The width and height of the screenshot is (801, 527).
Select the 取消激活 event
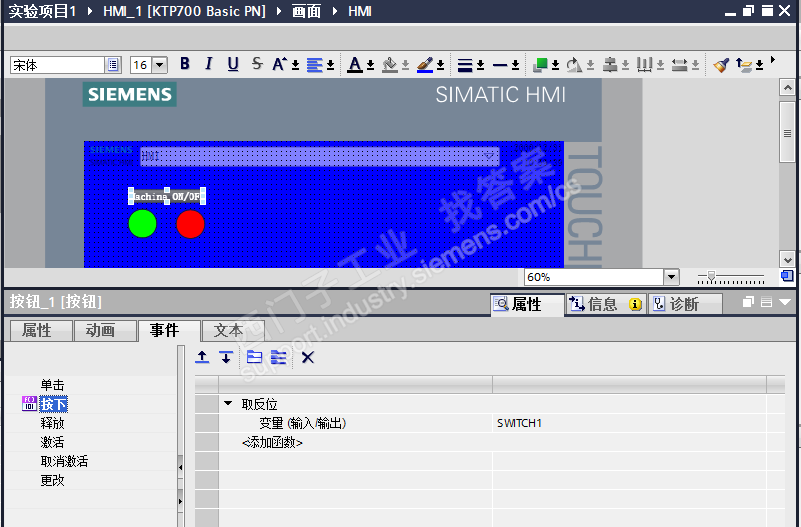pyautogui.click(x=64, y=462)
